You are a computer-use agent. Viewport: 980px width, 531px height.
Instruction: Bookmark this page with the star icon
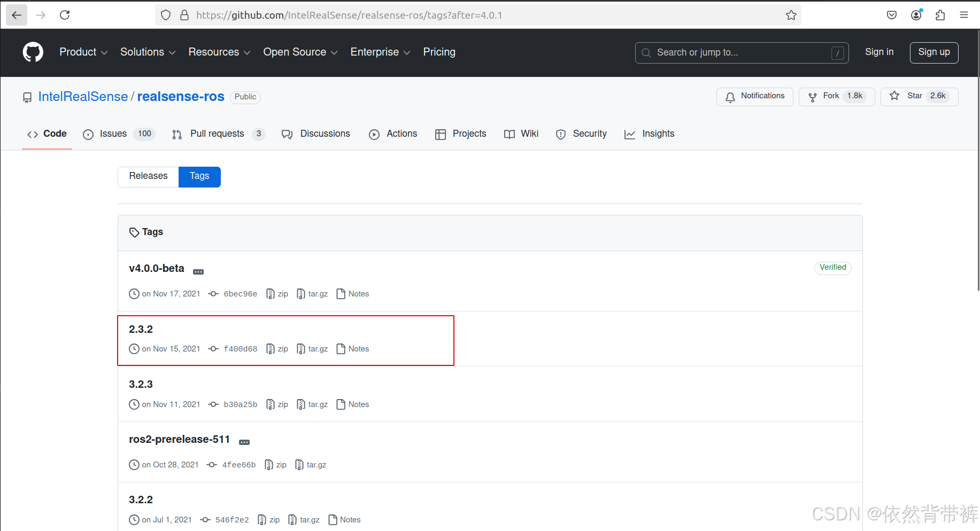coord(791,15)
